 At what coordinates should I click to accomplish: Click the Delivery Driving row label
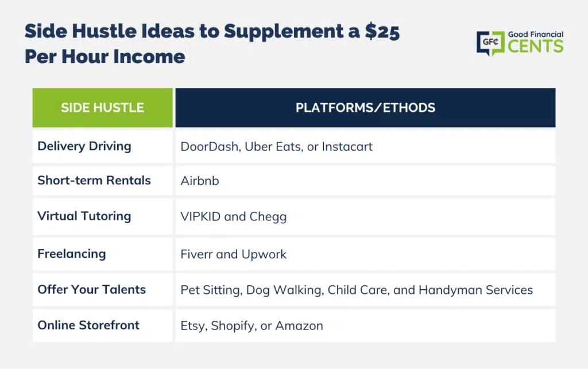tap(84, 146)
